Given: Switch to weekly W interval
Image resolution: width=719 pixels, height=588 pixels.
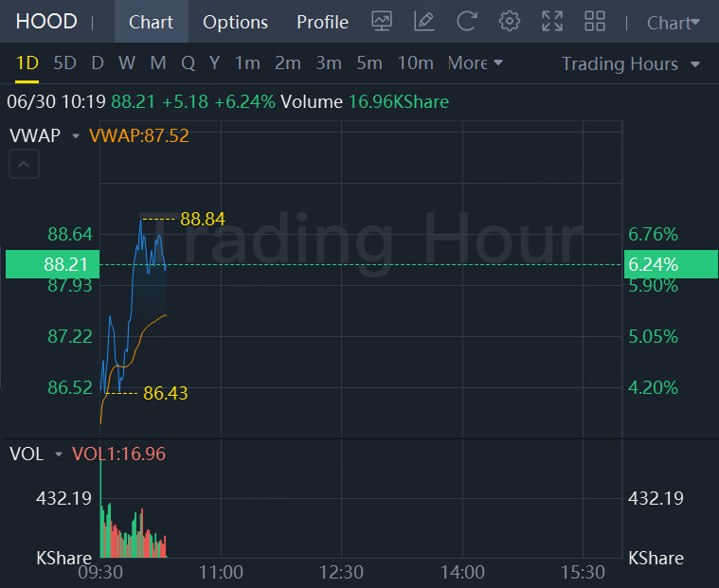Looking at the screenshot, I should click(x=127, y=63).
